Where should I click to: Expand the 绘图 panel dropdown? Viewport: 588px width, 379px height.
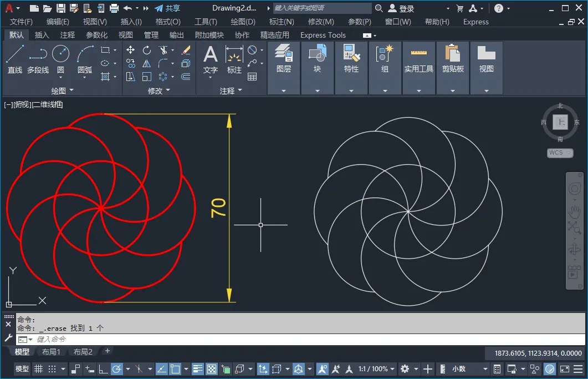(62, 90)
